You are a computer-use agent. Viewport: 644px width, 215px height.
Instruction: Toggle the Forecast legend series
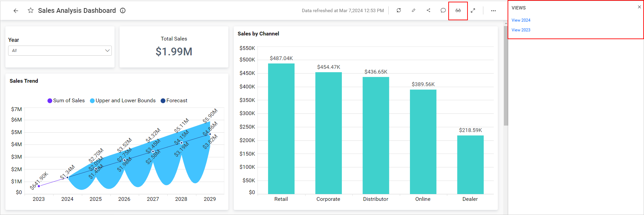click(x=174, y=101)
